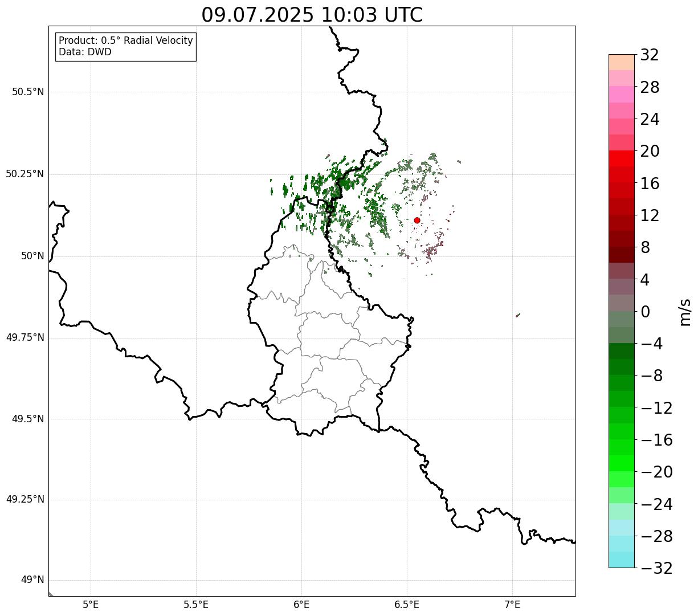The image size is (698, 616).
Task: Click the isolated small radar echo near 7°E
Action: point(518,315)
